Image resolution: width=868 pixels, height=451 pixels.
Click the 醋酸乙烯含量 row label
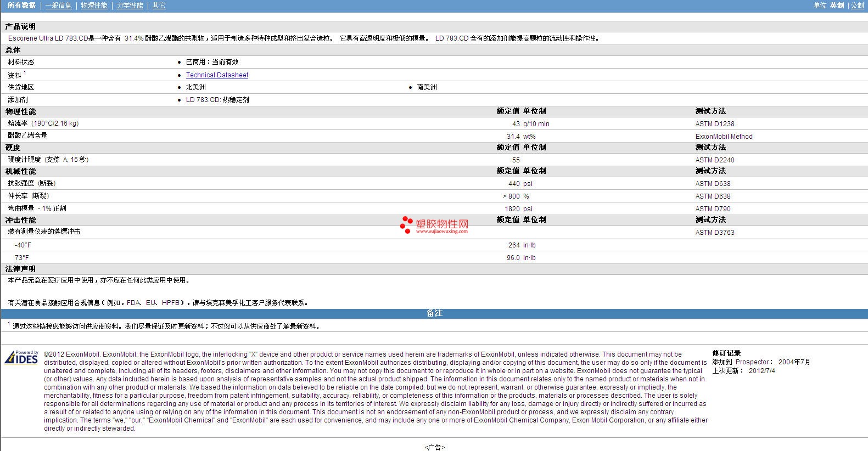(27, 136)
